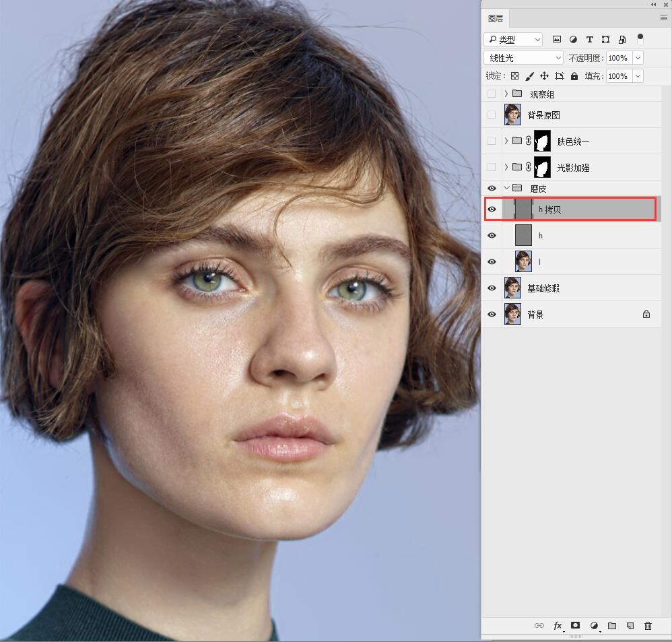
Task: Select the 基础修瑕 layer name
Action: 543,288
